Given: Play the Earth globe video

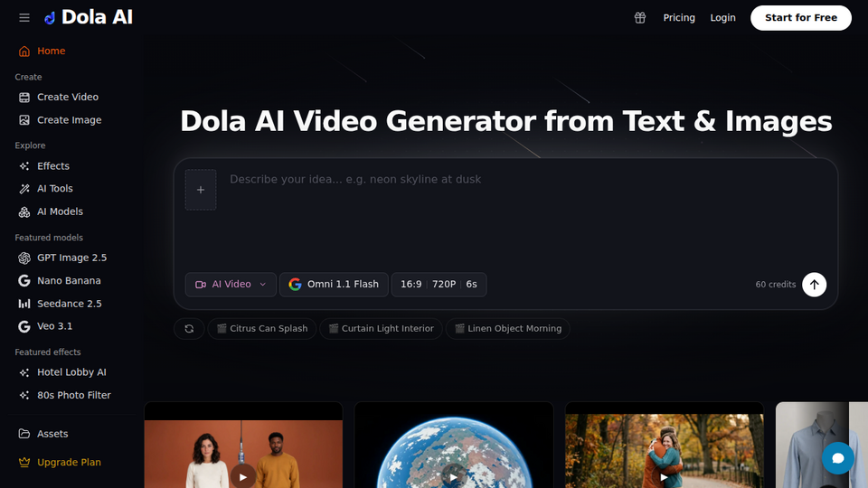Looking at the screenshot, I should click(x=453, y=476).
